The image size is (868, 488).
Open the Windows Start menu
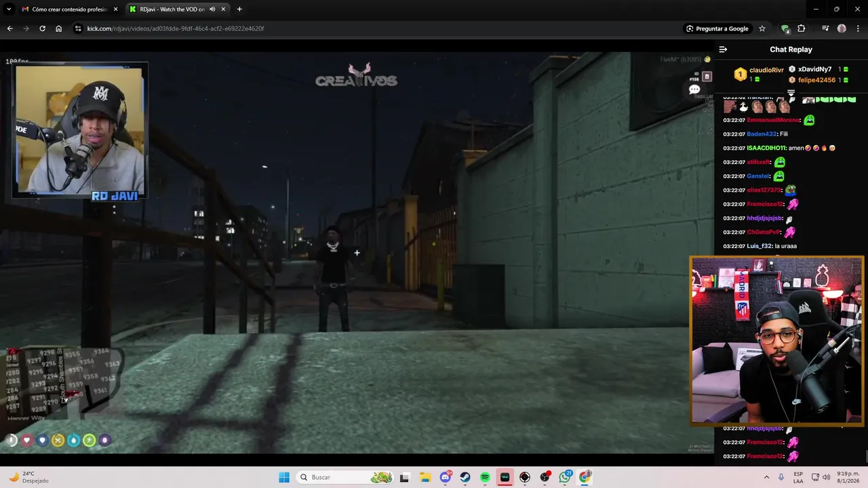click(x=284, y=477)
